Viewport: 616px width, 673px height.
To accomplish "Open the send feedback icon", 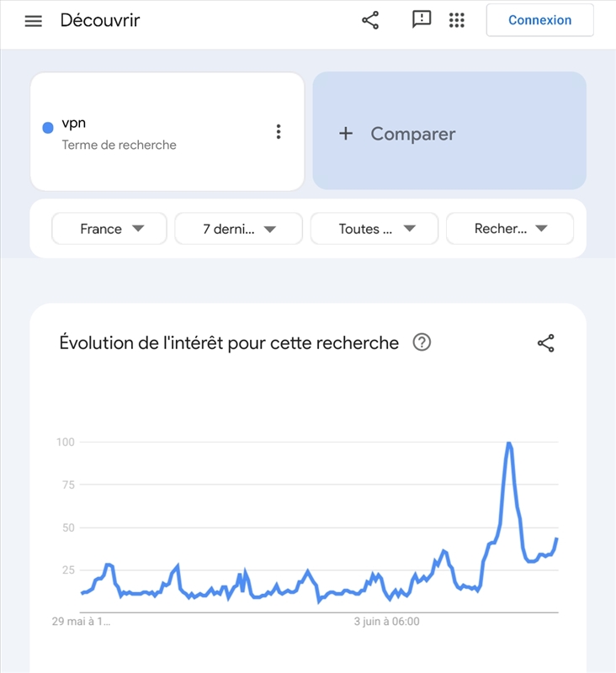I will click(x=422, y=19).
